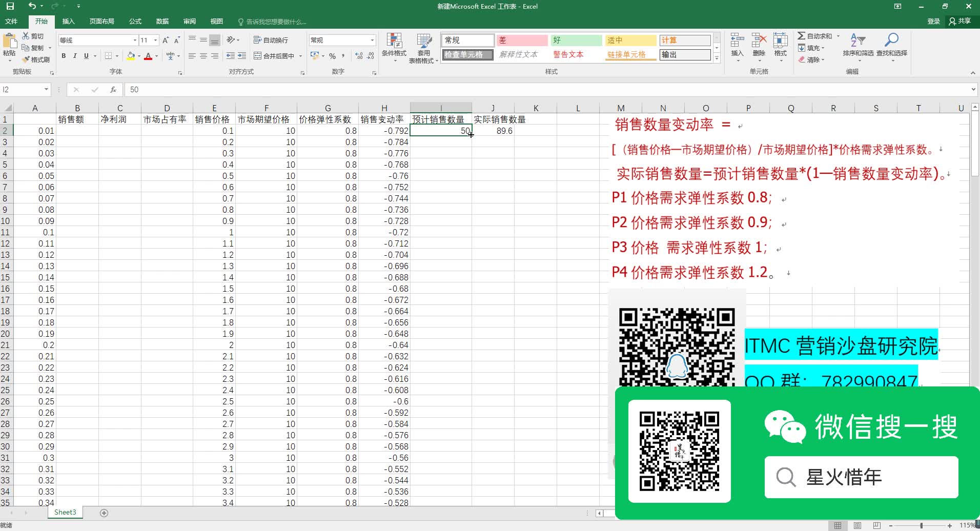The image size is (980, 531).
Task: Switch to the Review (审阅) tab
Action: [x=190, y=22]
